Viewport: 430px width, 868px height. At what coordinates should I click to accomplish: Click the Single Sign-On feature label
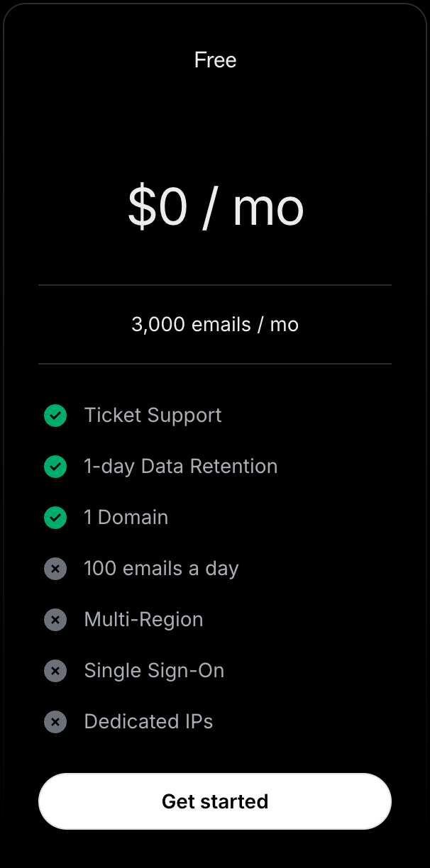coord(154,671)
